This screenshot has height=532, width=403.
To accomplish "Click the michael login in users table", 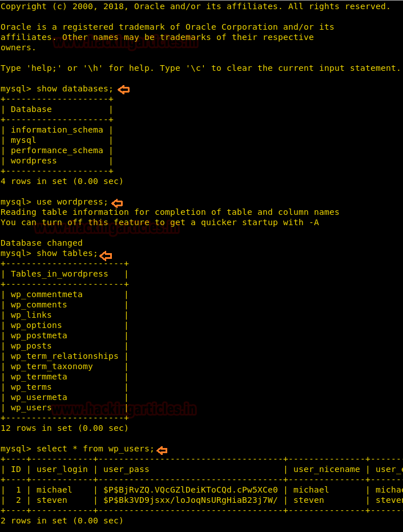I will click(x=54, y=490).
